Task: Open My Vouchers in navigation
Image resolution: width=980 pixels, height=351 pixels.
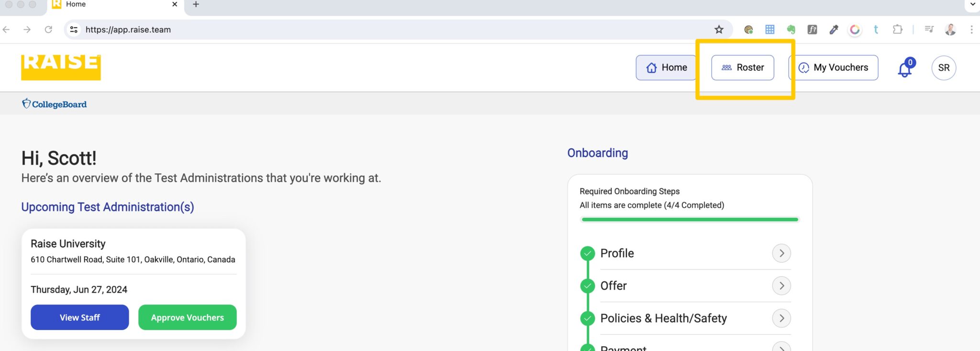Action: 833,68
